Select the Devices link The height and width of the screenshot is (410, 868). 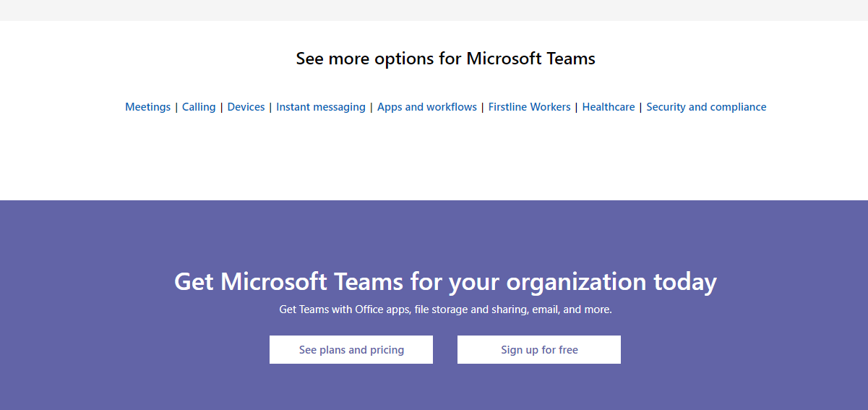(246, 107)
